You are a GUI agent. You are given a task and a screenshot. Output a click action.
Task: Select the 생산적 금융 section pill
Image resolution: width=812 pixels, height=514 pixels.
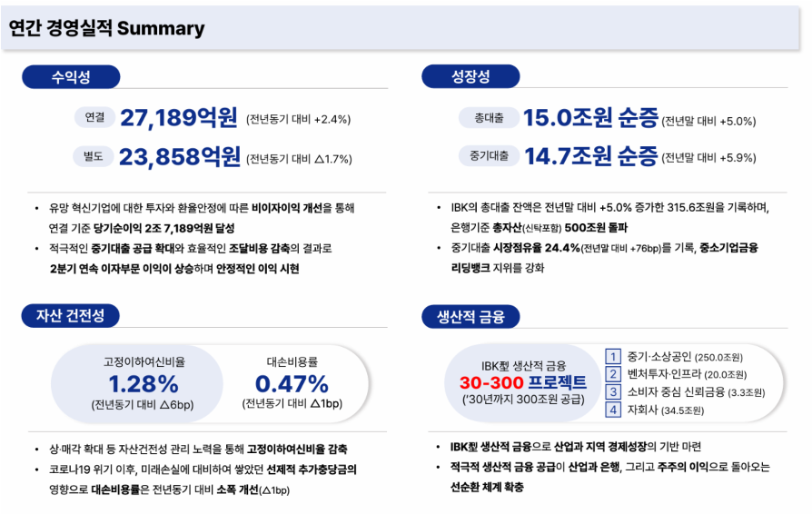[470, 316]
